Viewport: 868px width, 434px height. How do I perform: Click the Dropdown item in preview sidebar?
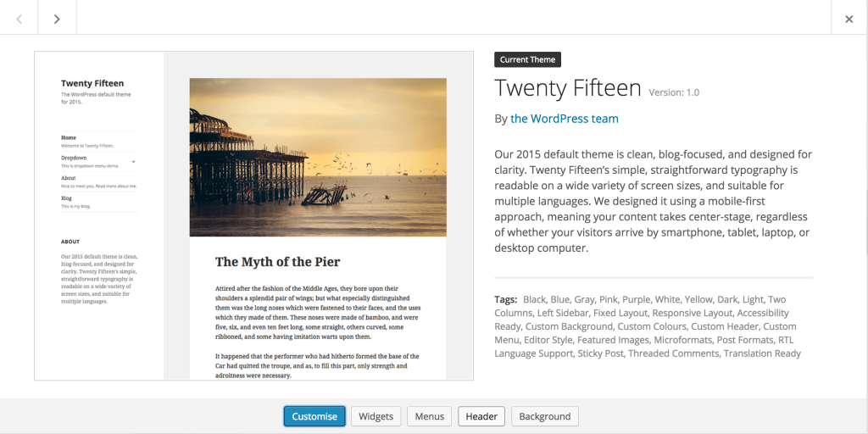(74, 158)
